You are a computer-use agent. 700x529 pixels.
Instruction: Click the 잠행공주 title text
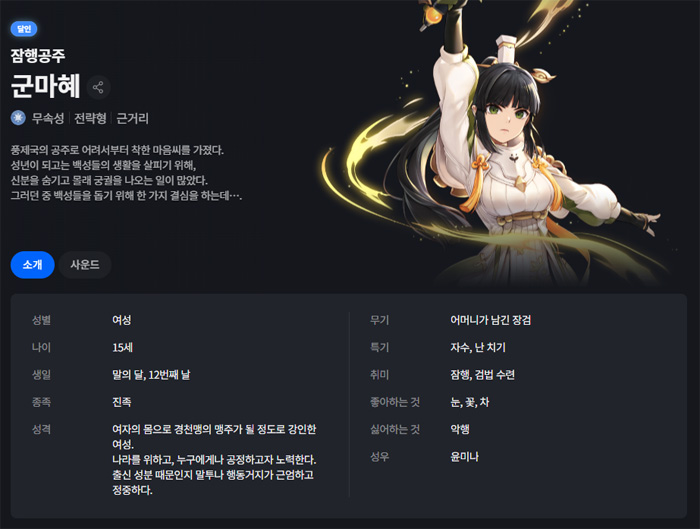[x=38, y=55]
